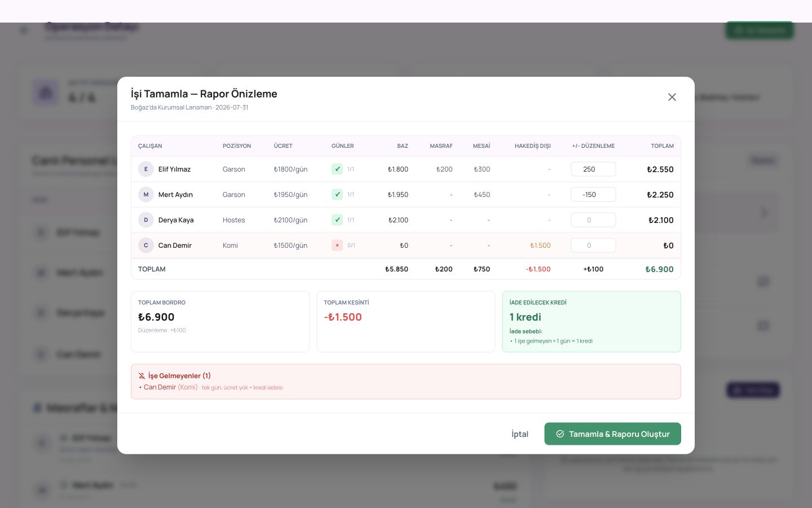Toggle Derya Kaya attendance checkmark
This screenshot has width=812, height=508.
337,220
